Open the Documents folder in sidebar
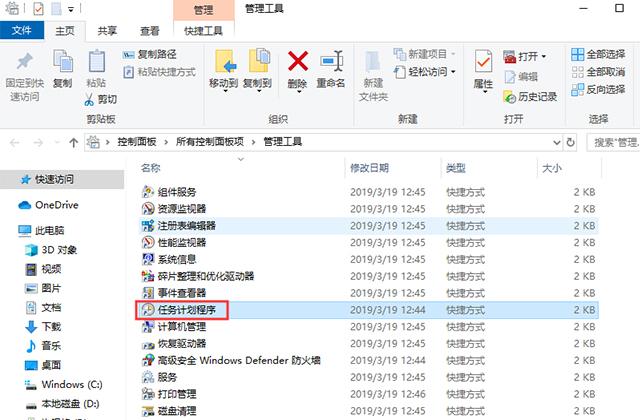The image size is (640, 420). click(43, 307)
